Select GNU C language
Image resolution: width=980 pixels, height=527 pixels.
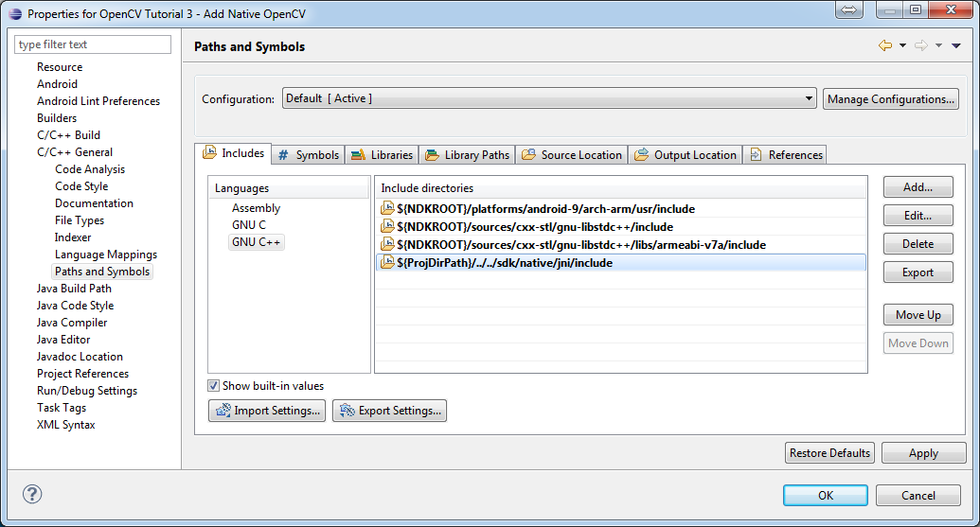249,225
